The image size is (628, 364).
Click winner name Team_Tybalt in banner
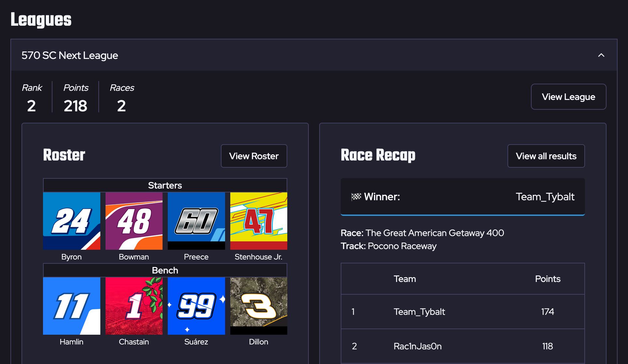(x=545, y=197)
